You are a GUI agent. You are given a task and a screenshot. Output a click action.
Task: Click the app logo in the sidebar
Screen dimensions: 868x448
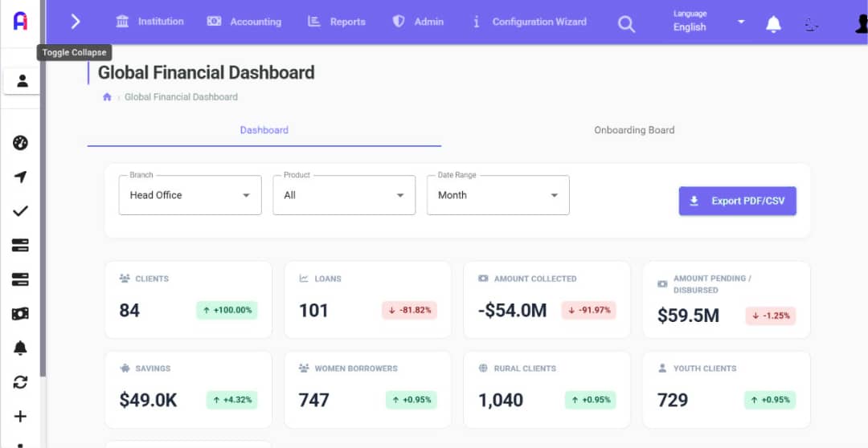pyautogui.click(x=20, y=21)
